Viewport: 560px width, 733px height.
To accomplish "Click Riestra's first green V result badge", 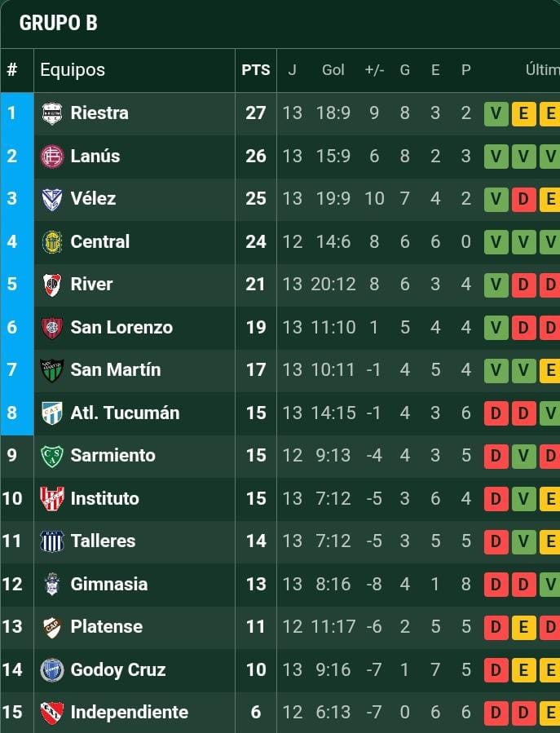I will tap(496, 113).
